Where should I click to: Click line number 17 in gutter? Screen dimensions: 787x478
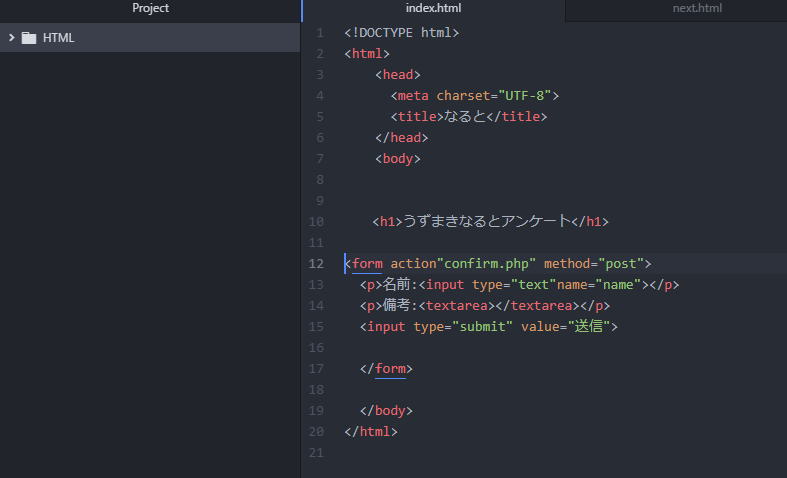pyautogui.click(x=316, y=369)
